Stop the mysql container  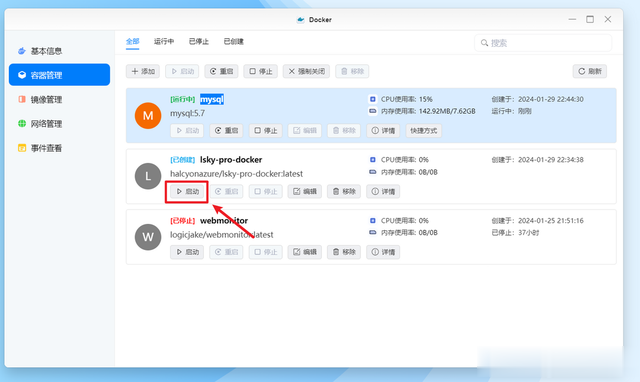pyautogui.click(x=266, y=131)
